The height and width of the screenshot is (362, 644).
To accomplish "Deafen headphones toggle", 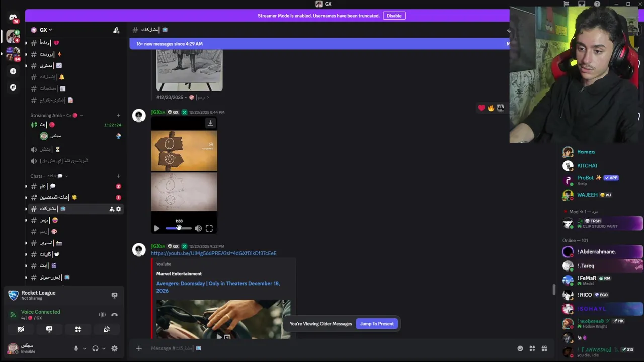I will 95,348.
